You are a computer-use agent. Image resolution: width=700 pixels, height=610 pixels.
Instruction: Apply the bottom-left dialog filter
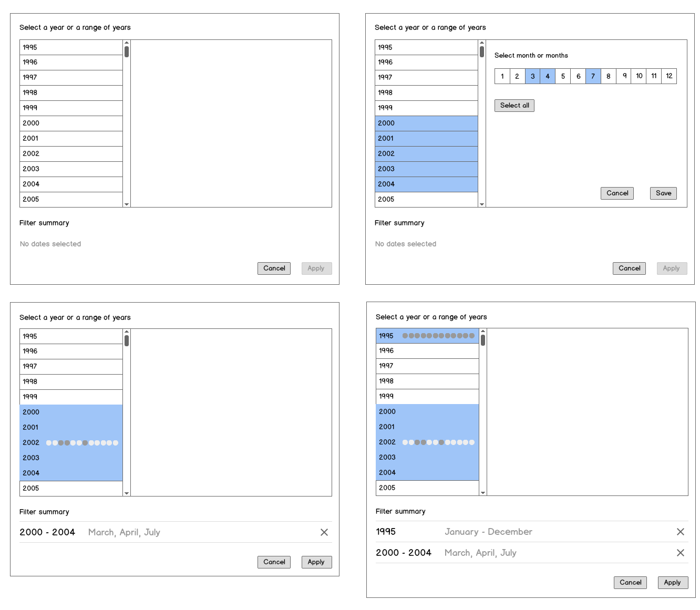click(x=316, y=562)
